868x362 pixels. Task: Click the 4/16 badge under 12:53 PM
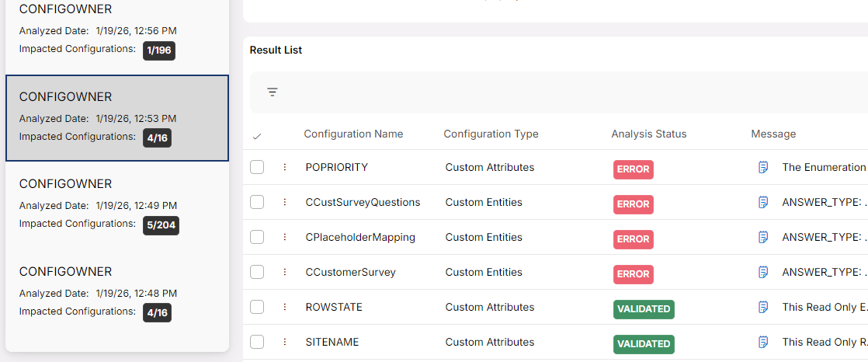coord(157,138)
